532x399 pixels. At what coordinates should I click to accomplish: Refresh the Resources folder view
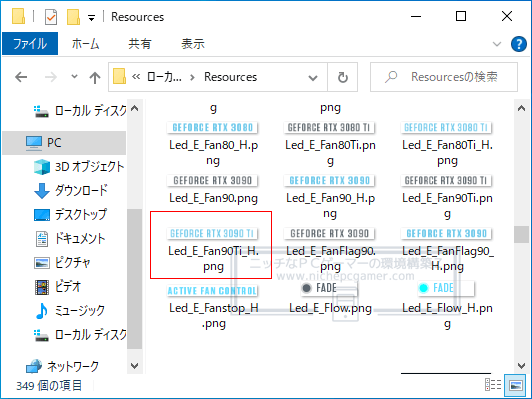(x=342, y=77)
